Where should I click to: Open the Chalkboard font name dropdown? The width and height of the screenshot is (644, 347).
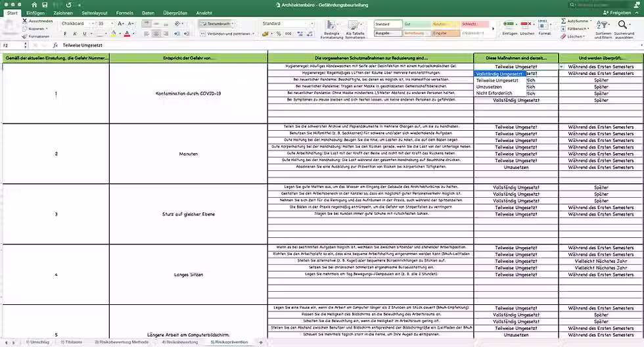pos(91,24)
